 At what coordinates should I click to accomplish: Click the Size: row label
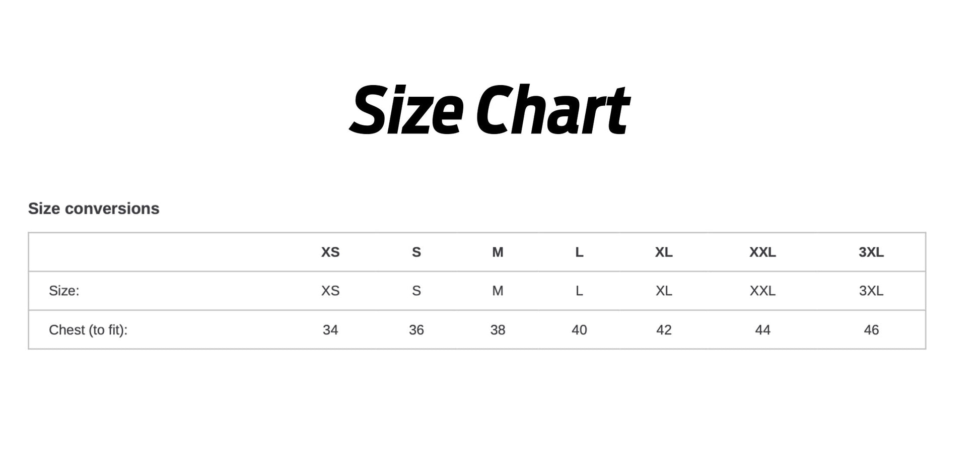64,291
